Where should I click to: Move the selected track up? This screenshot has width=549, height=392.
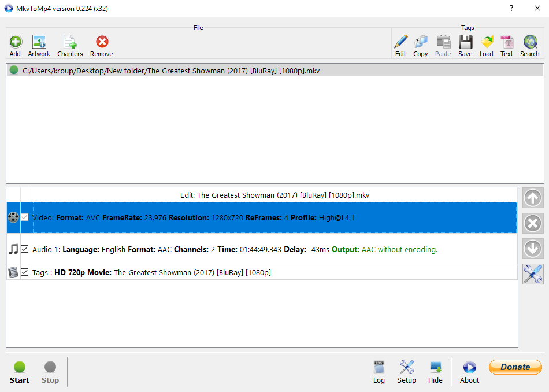[533, 198]
